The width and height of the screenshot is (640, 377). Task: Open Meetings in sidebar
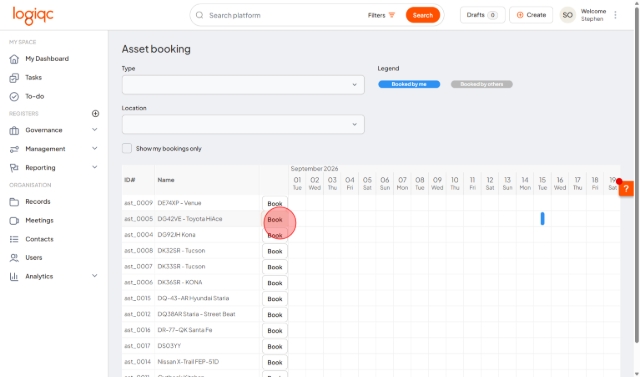click(x=39, y=220)
